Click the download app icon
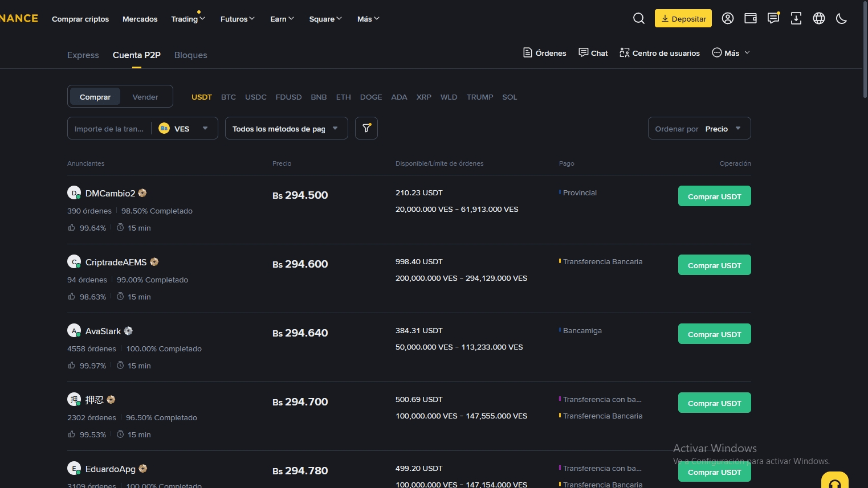Screen dimensions: 868x488 (796, 19)
